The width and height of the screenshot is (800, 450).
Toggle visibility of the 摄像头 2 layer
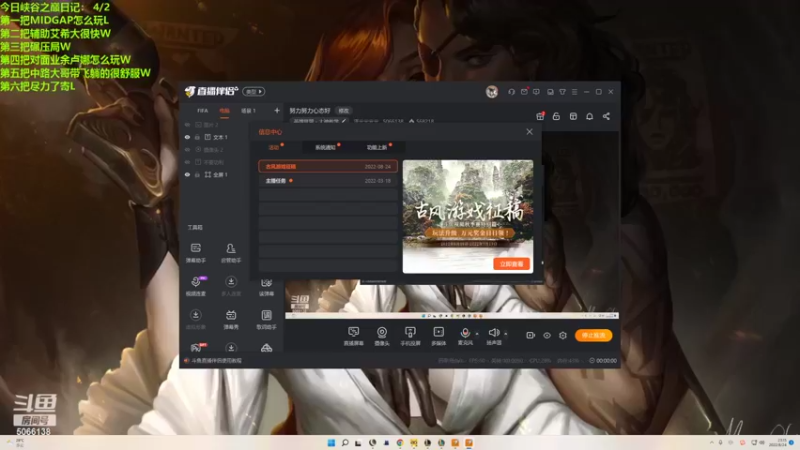point(187,149)
